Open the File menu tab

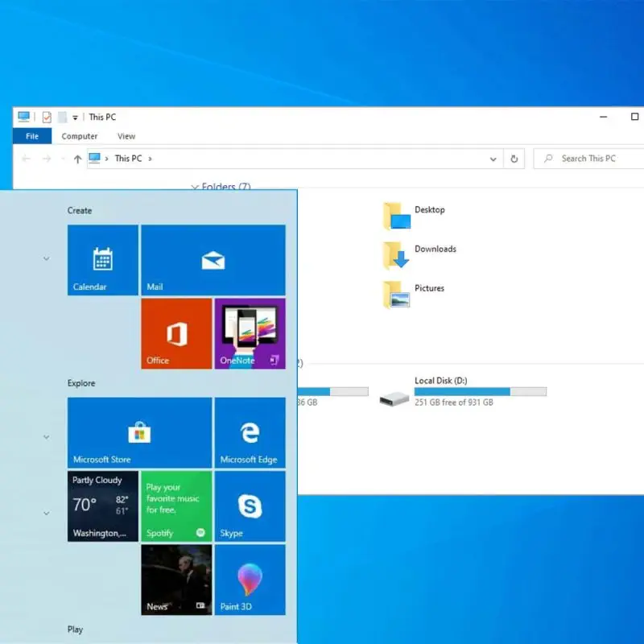(32, 136)
